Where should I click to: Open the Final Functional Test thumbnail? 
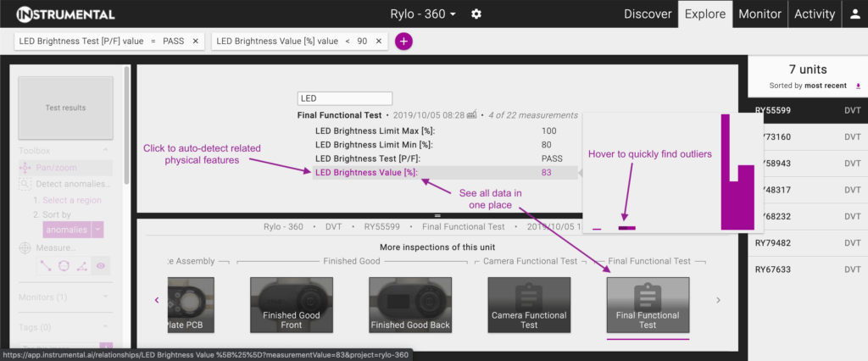pyautogui.click(x=648, y=305)
